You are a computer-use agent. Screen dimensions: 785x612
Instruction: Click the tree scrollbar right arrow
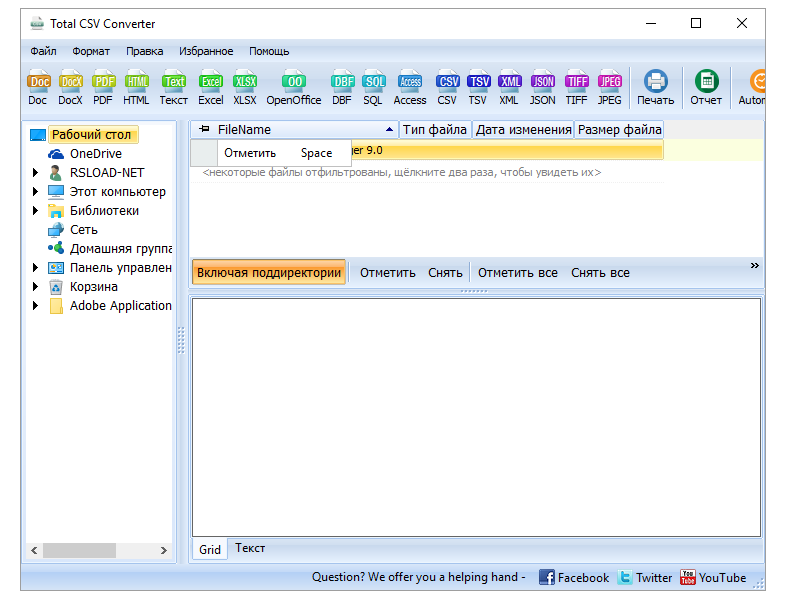click(x=163, y=550)
